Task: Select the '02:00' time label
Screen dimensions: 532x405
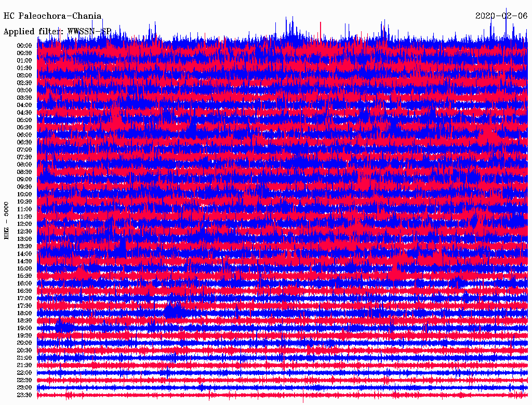Action: tap(24, 75)
